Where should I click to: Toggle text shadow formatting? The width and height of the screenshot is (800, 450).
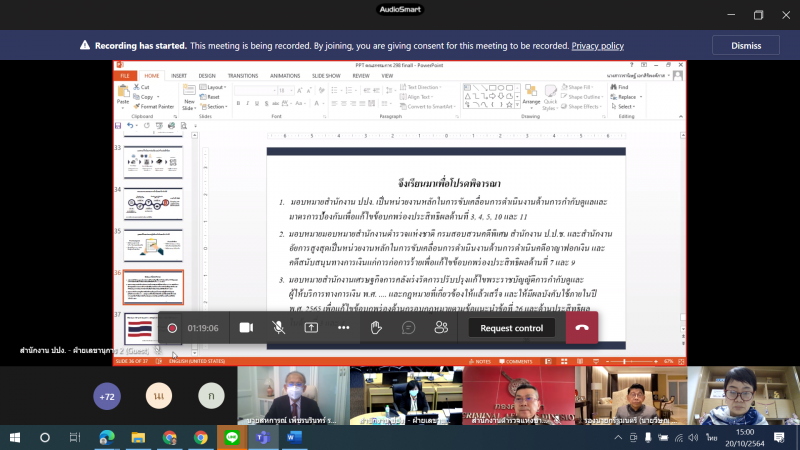coord(266,104)
